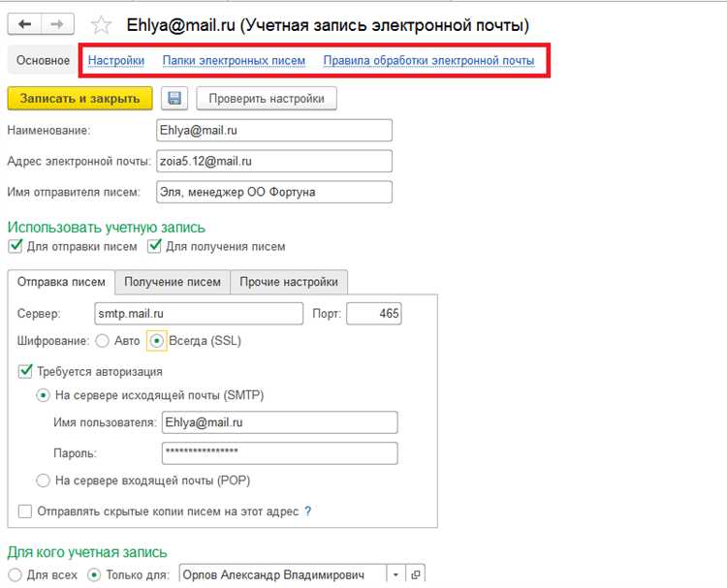Select the Для всех radio button
This screenshot has width=727, height=588.
pyautogui.click(x=15, y=575)
